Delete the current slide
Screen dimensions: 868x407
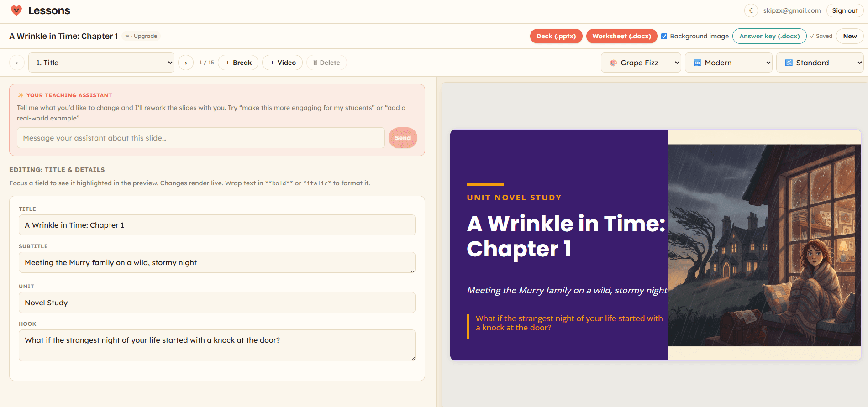326,63
